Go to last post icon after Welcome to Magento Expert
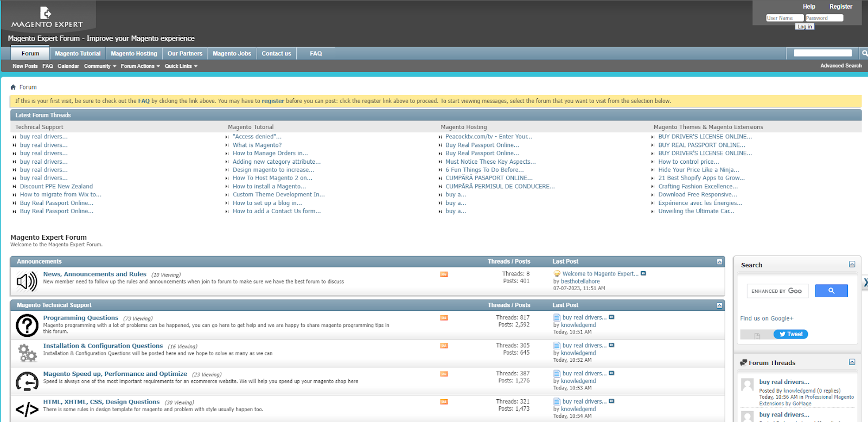Image resolution: width=868 pixels, height=422 pixels. click(x=643, y=273)
